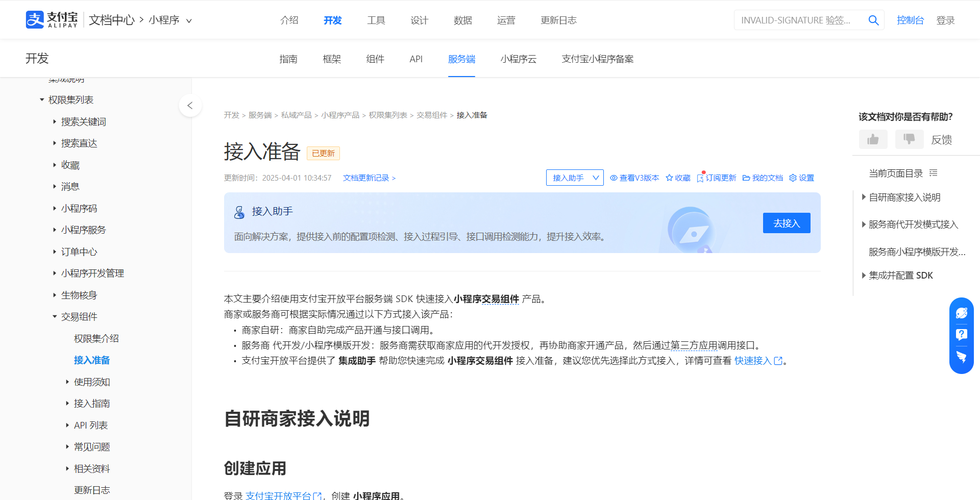Click the 当前页面目录 list icon
Screen dimensions: 980x500
point(933,173)
